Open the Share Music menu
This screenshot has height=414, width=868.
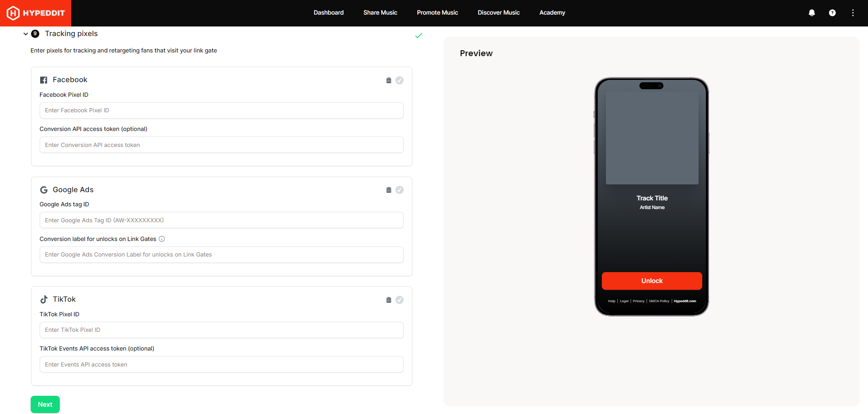(x=380, y=13)
